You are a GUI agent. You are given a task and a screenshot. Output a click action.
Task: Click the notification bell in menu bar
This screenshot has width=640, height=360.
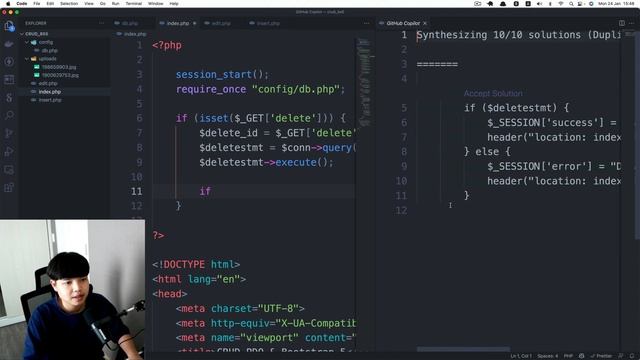[503, 4]
